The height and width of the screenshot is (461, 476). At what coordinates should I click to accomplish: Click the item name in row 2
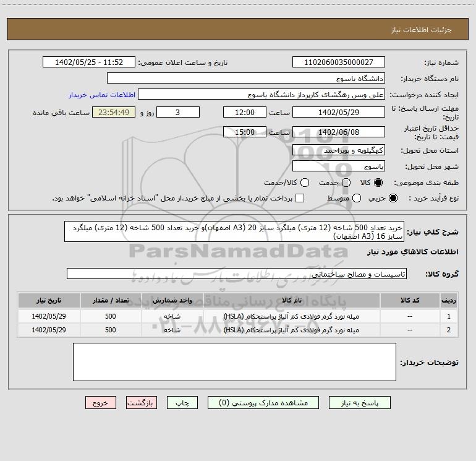291,330
